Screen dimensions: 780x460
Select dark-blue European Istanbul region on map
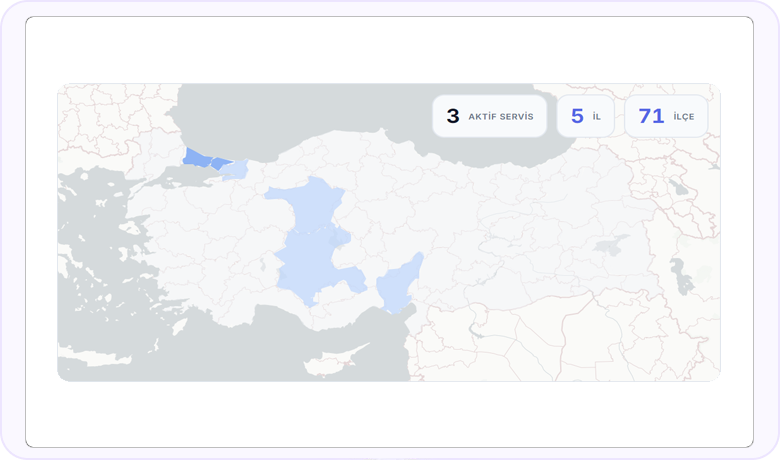click(x=196, y=157)
